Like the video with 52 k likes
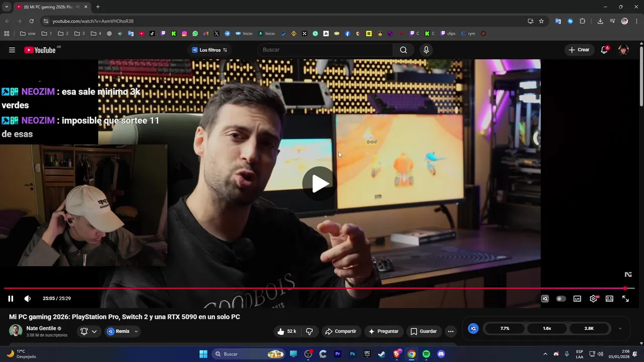The width and height of the screenshot is (644, 362). [287, 331]
